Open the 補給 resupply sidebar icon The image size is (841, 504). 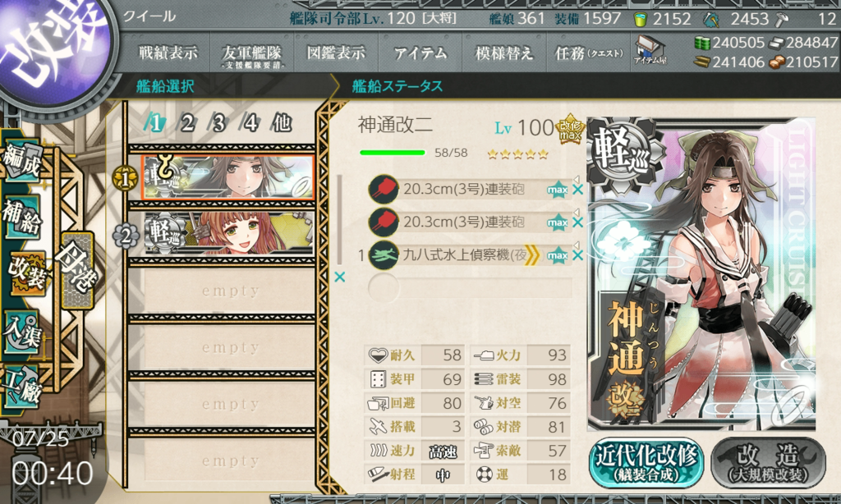tap(21, 216)
